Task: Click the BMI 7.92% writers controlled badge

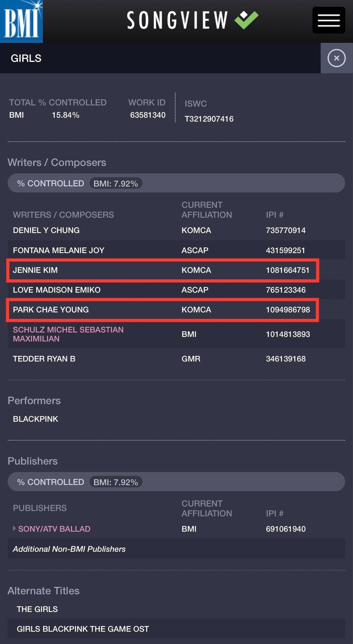Action: (x=116, y=183)
